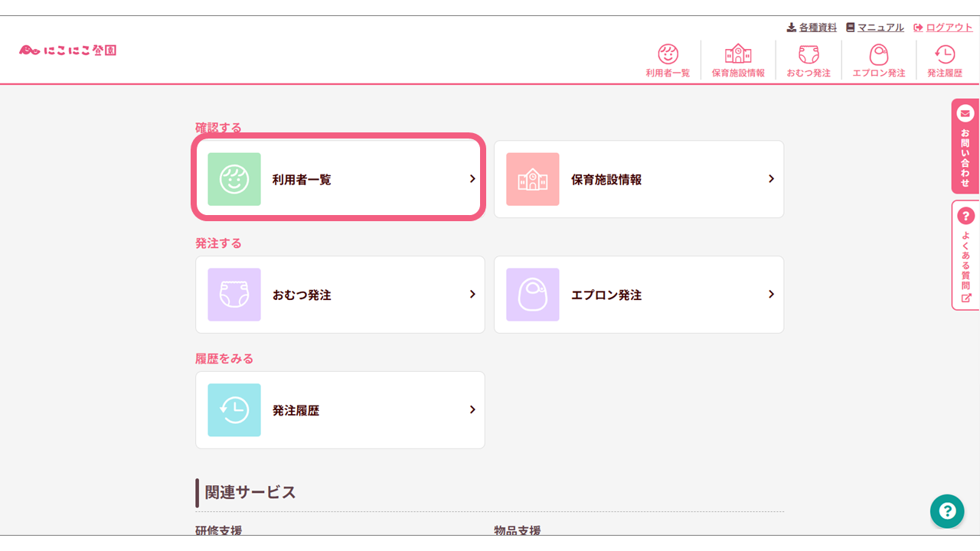The image size is (980, 551).
Task: Select the green smiley icon on the 利用者一覧 card
Action: coord(234,178)
